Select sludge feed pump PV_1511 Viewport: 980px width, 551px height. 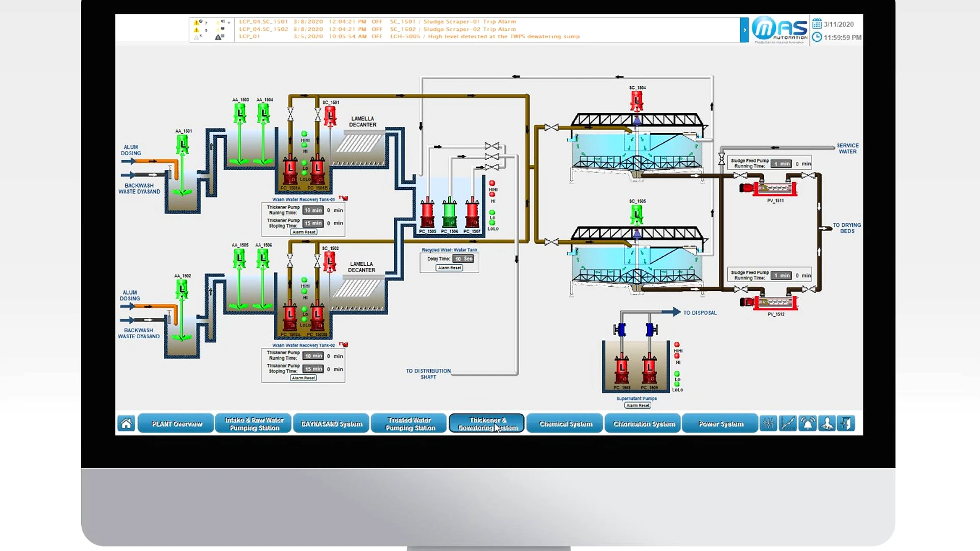click(x=769, y=188)
